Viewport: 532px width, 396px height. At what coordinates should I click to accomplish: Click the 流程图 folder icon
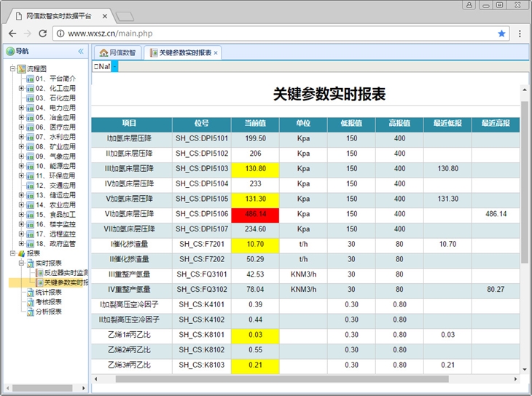(x=22, y=69)
